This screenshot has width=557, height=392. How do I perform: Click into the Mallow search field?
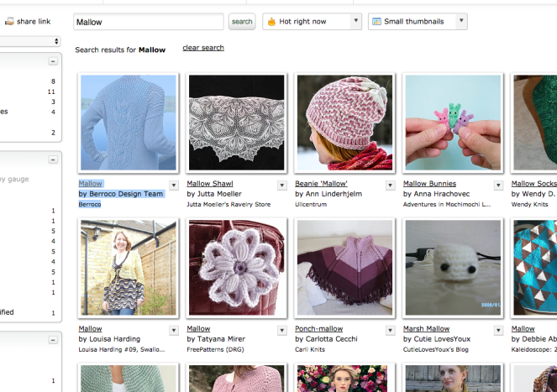tap(148, 22)
